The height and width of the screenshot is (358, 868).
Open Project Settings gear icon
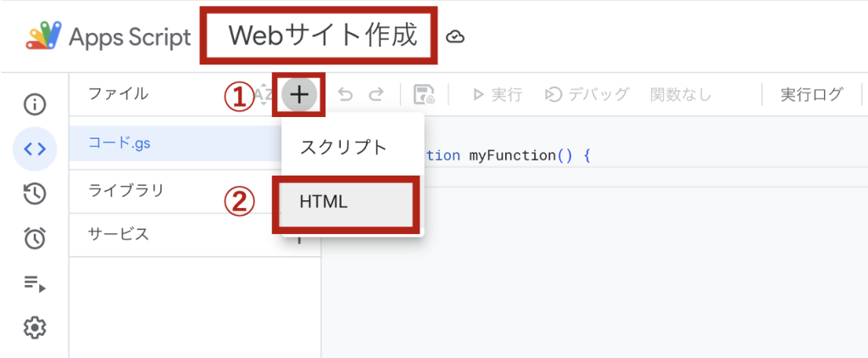coord(34,328)
